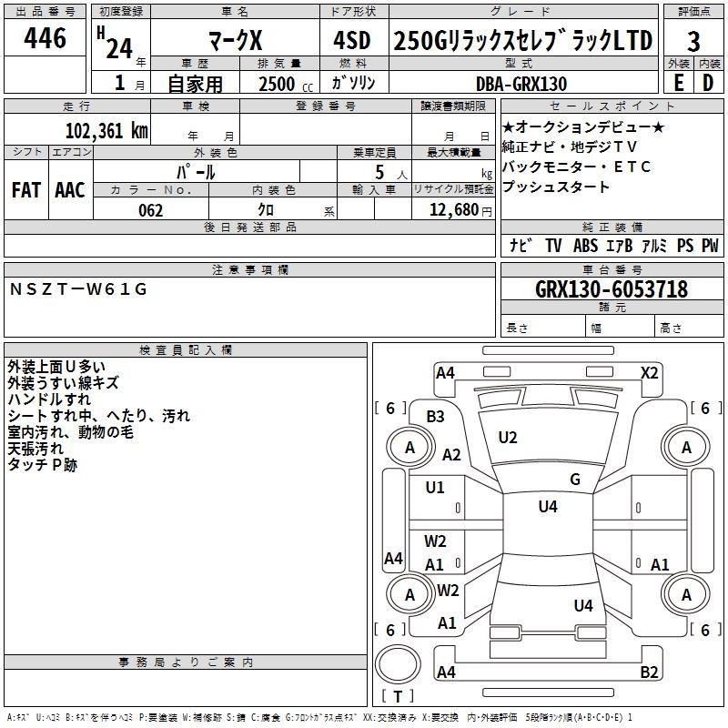The width and height of the screenshot is (728, 728).
Task: Select the model code DBA-GRX130
Action: pos(521,84)
